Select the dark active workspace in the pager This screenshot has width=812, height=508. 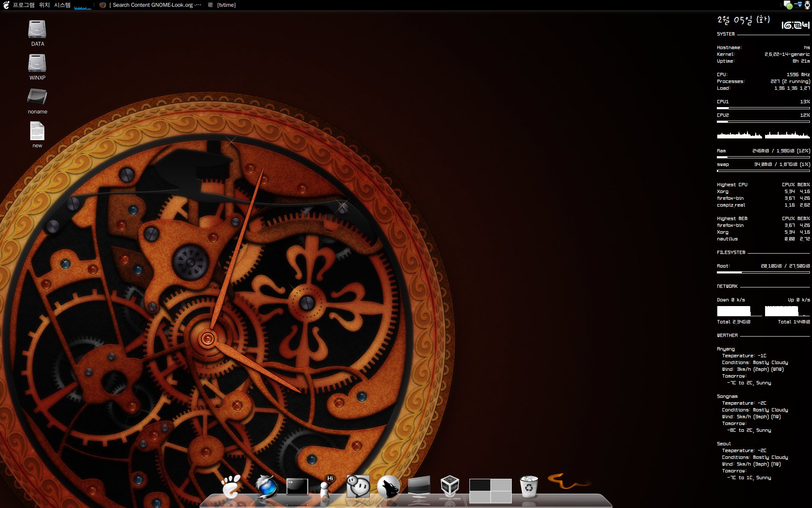(x=480, y=485)
